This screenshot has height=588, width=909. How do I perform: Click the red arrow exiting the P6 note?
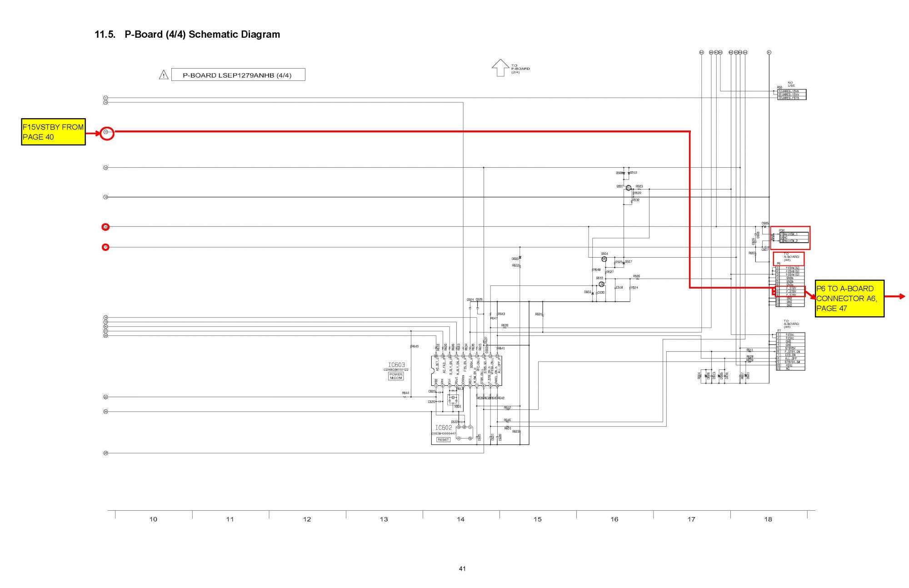895,297
